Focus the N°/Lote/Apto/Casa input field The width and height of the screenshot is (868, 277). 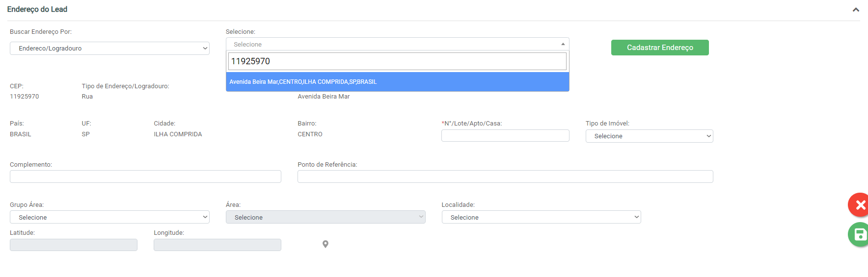(x=505, y=136)
